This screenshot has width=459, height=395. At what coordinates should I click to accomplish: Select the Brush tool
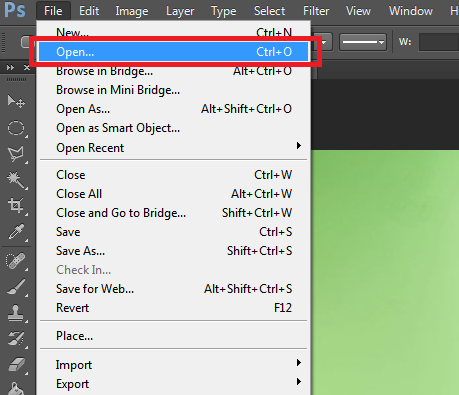click(16, 287)
